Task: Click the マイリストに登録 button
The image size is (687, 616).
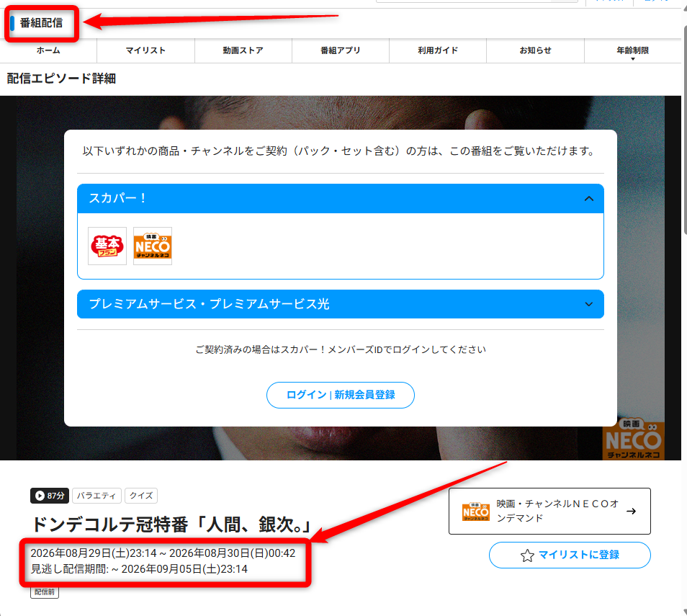Action: coord(570,555)
